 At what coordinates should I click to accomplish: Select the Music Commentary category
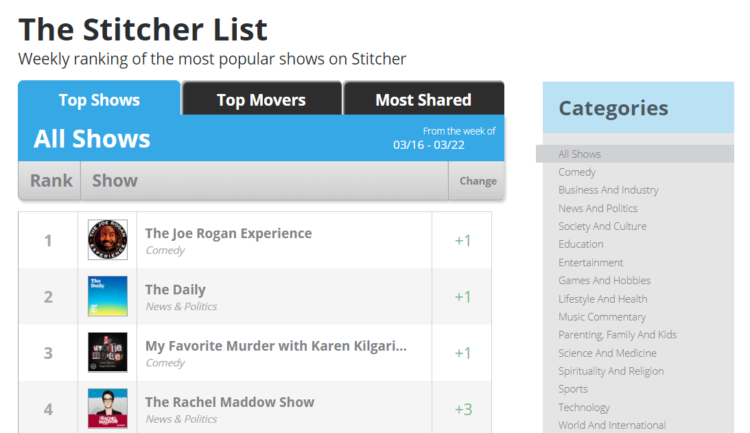602,317
